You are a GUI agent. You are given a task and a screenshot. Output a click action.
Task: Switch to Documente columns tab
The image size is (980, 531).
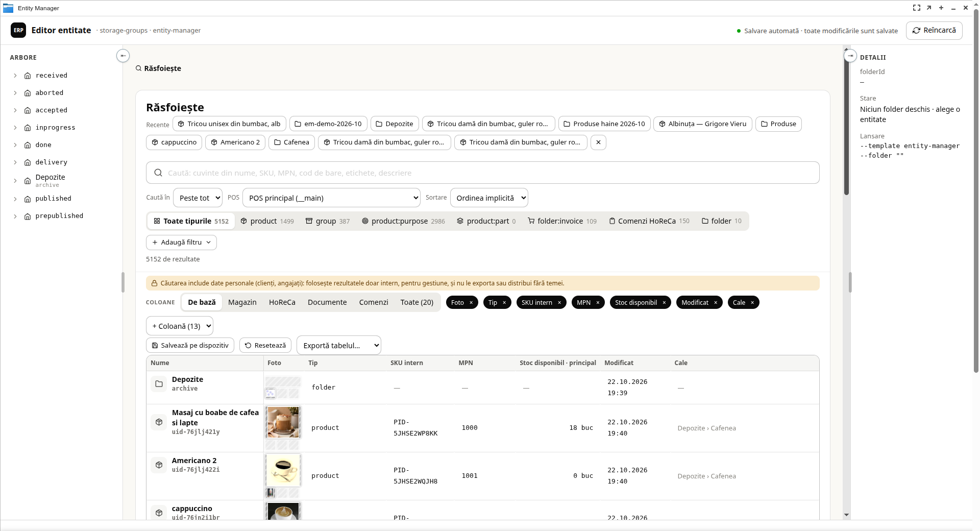[x=327, y=302]
